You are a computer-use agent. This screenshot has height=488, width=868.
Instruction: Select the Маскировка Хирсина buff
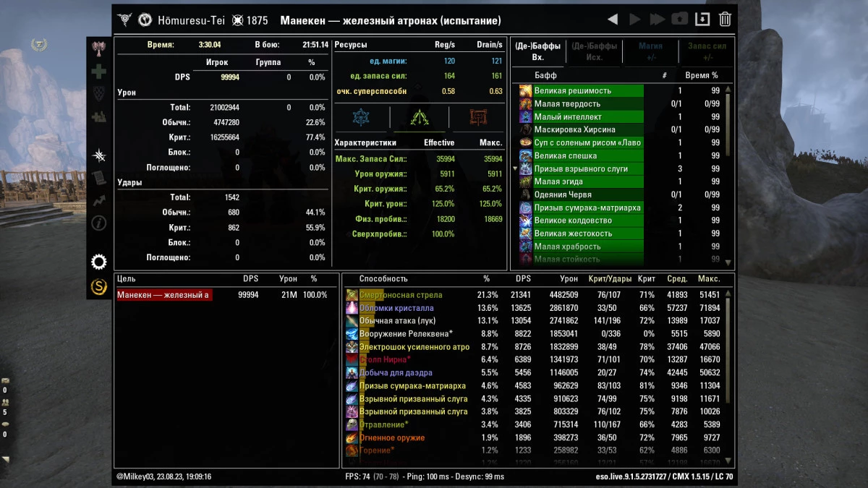point(621,130)
